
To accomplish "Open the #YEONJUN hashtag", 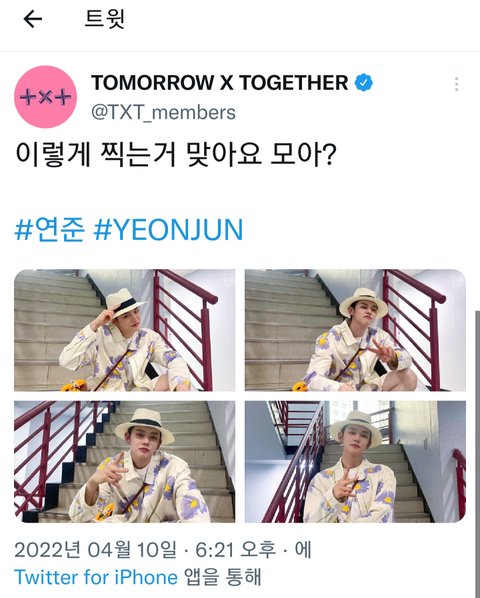I will [168, 230].
